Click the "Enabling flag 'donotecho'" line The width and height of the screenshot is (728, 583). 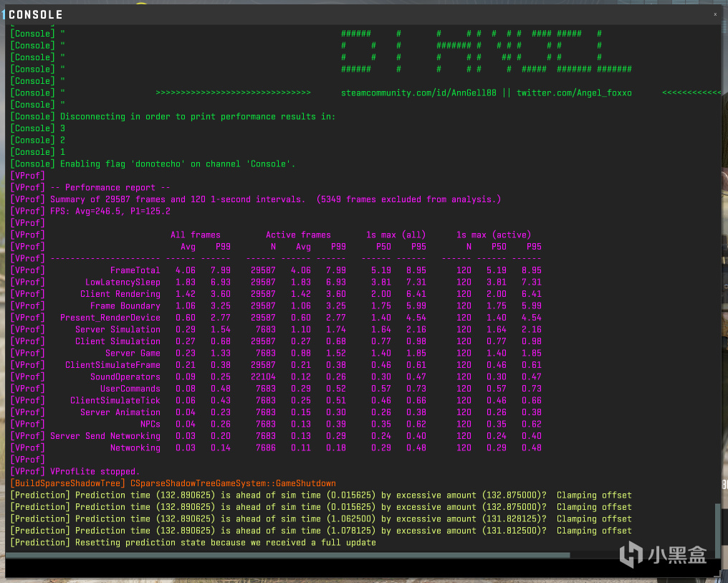click(178, 164)
